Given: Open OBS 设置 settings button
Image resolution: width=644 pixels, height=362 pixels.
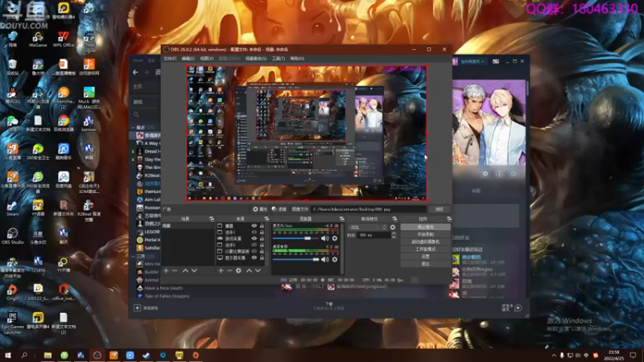Looking at the screenshot, I should click(425, 257).
